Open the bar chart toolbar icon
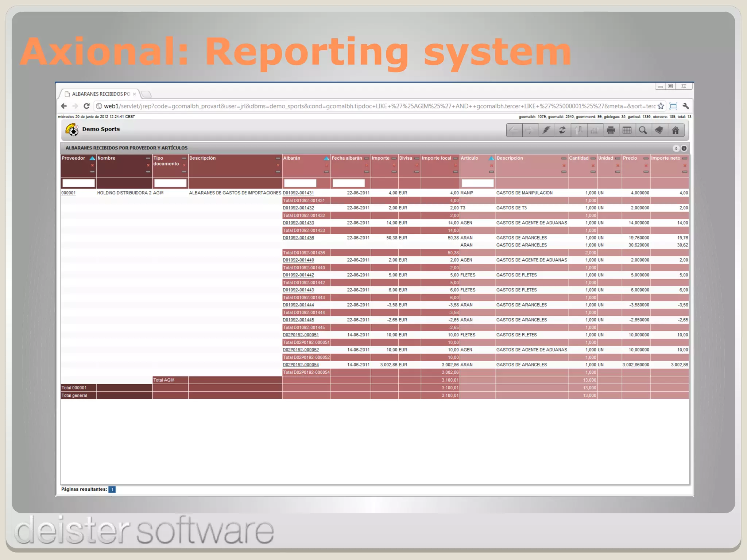Viewport: 747px width, 560px height. coord(595,130)
